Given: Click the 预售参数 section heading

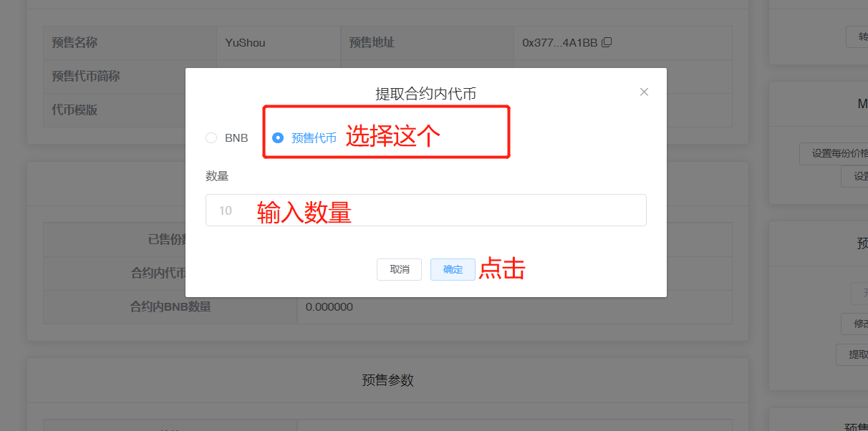Looking at the screenshot, I should [387, 380].
